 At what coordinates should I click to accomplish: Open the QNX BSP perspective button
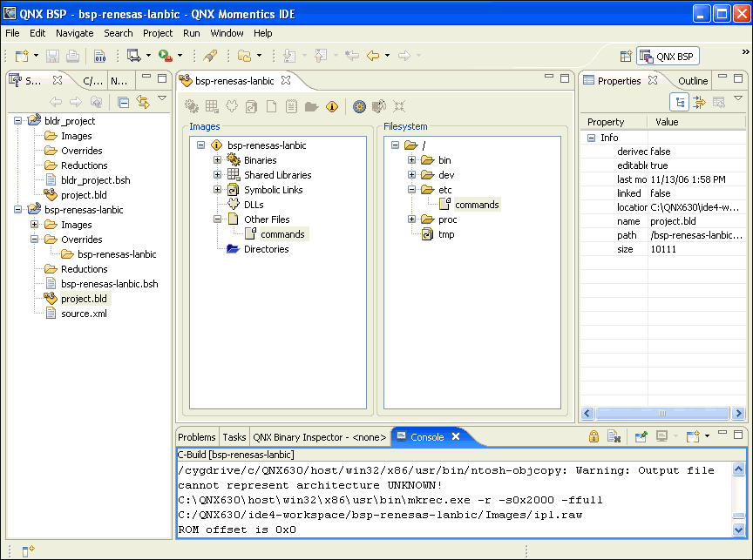pos(668,57)
